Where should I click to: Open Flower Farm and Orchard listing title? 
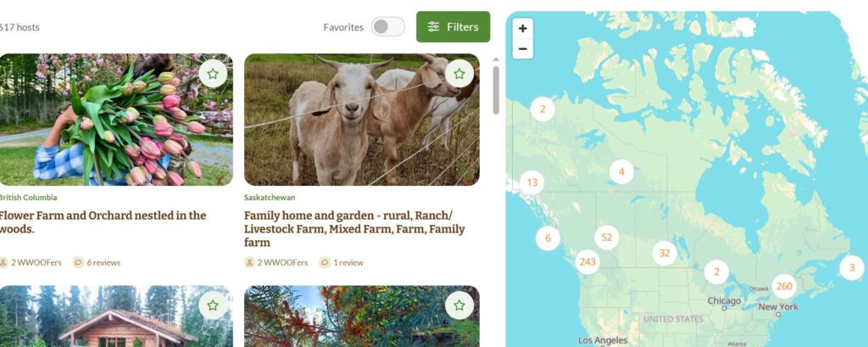tap(102, 222)
